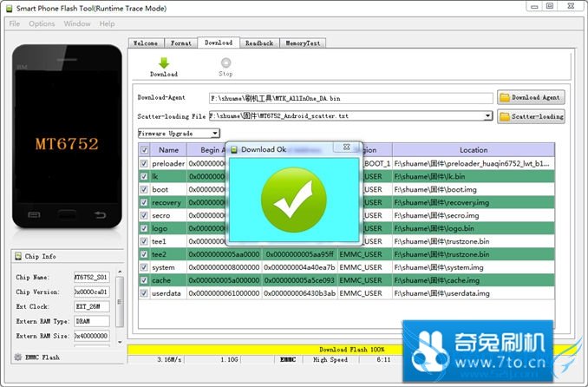
Task: Click the Name column header
Action: (x=168, y=150)
